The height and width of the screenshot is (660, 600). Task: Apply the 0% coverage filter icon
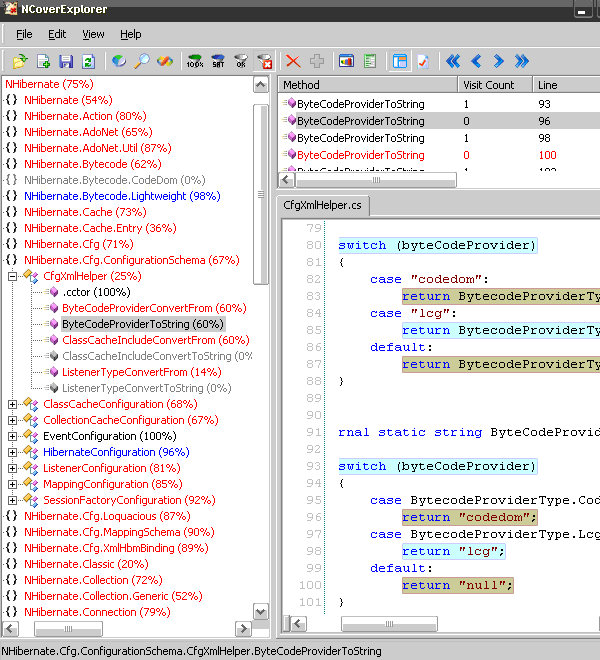(241, 61)
